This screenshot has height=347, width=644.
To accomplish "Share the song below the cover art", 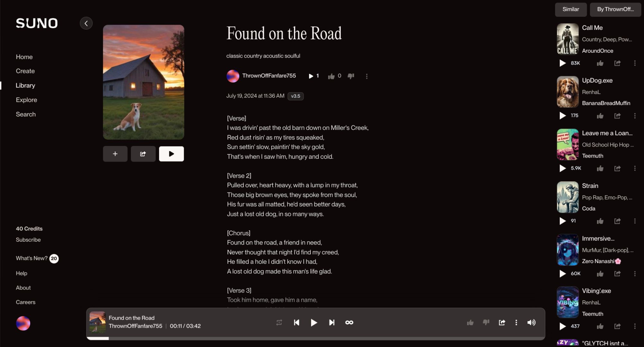I will pyautogui.click(x=143, y=154).
